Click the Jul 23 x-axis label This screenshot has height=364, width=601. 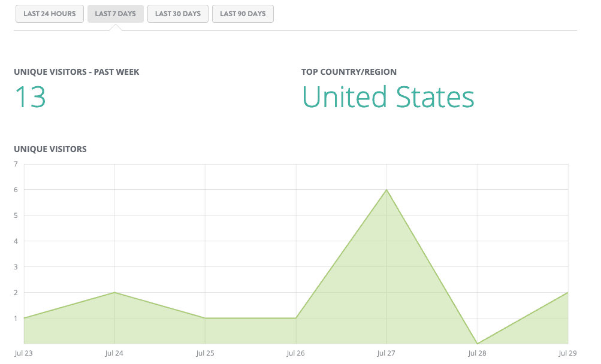click(24, 354)
